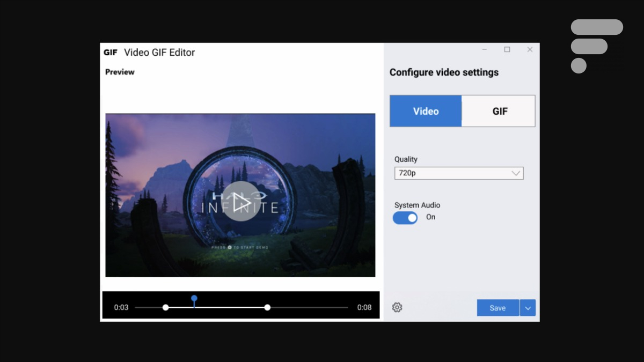
Task: Click the Preview label
Action: (x=120, y=72)
